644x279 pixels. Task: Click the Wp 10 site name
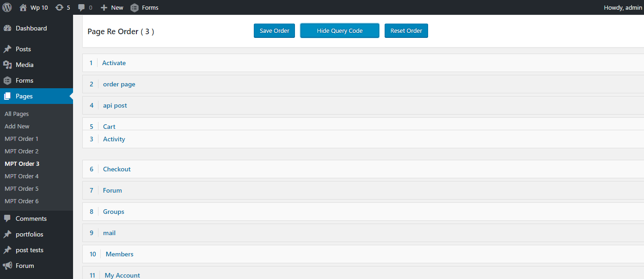[39, 7]
